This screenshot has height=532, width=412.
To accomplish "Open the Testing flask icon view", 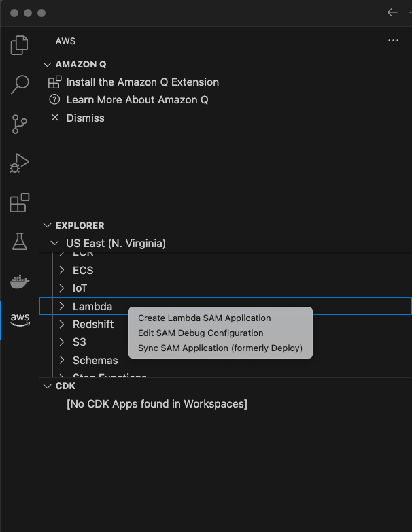I will [19, 242].
